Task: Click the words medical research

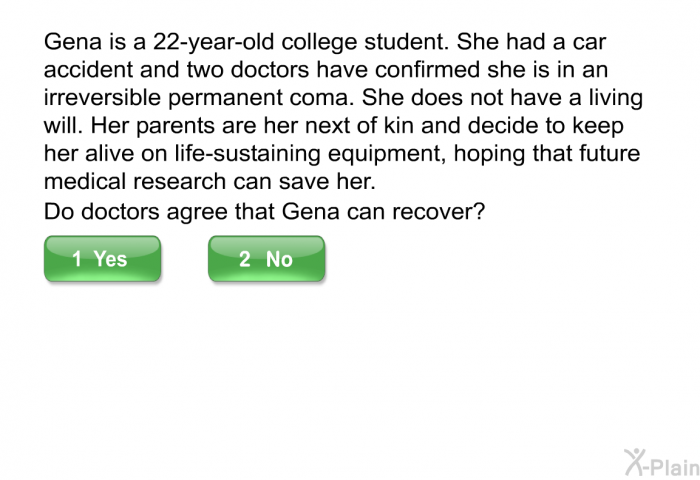Action: tap(135, 182)
